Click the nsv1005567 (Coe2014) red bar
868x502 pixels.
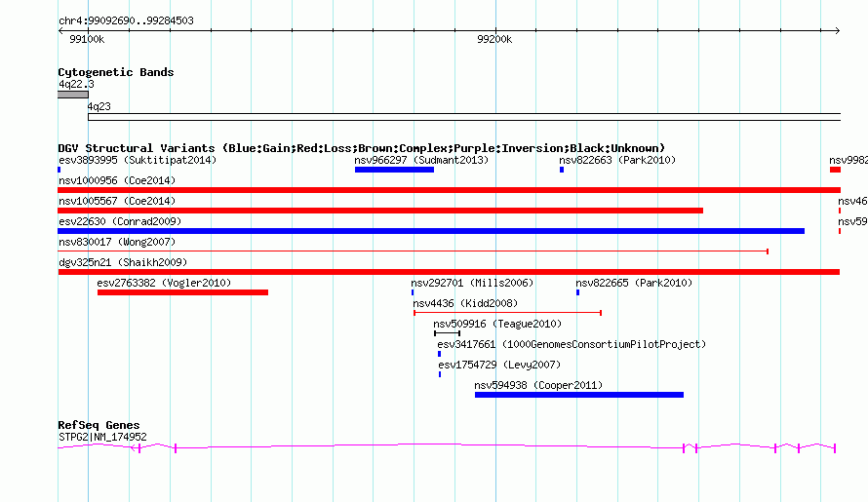pyautogui.click(x=380, y=211)
